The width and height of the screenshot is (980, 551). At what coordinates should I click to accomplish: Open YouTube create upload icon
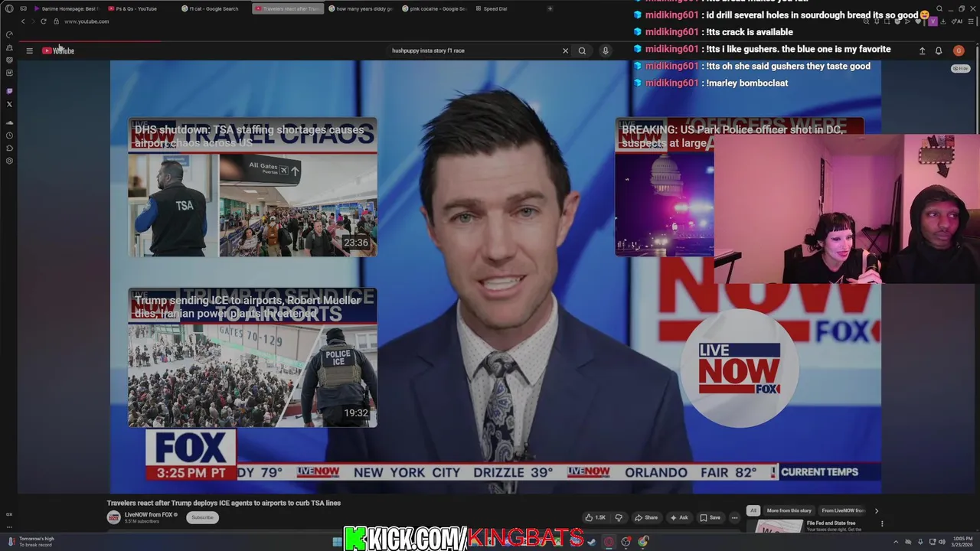922,51
